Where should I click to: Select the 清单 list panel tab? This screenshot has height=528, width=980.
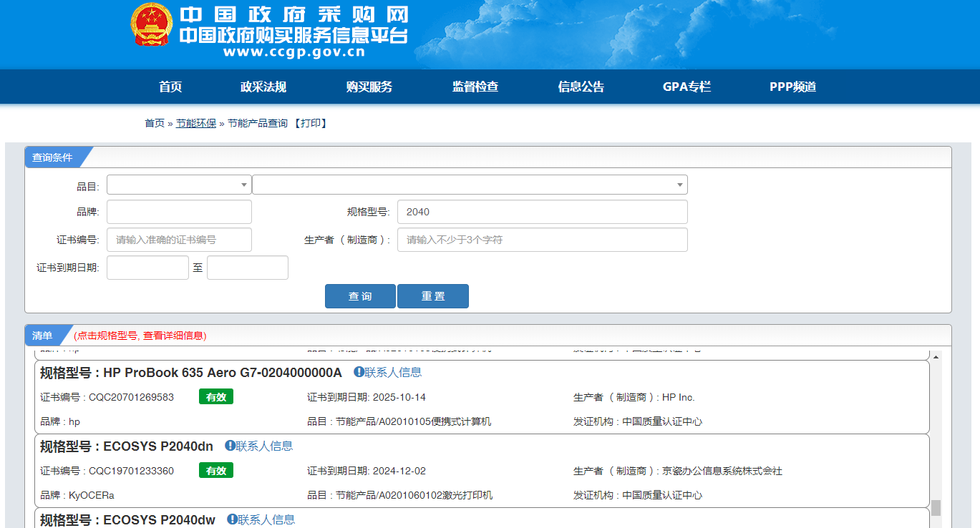pos(43,336)
